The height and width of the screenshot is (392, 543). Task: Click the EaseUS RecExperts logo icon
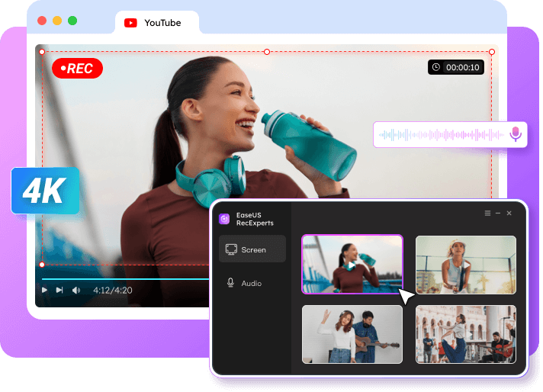(224, 219)
